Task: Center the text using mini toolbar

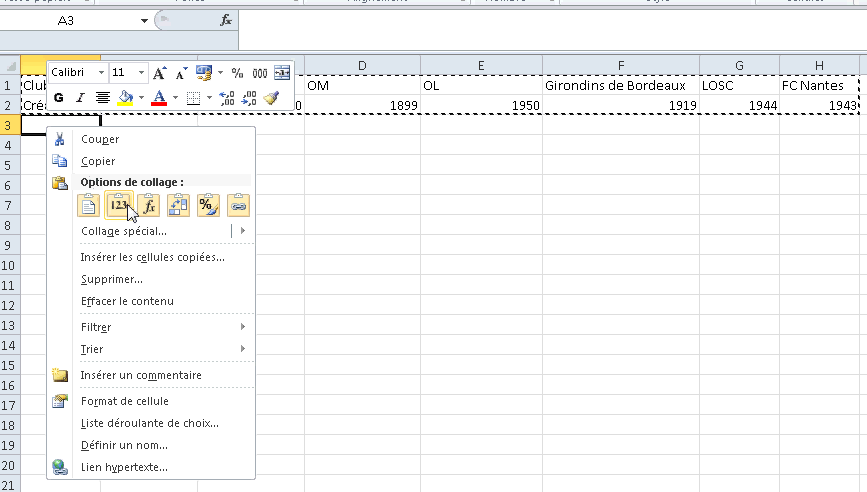Action: pos(102,98)
